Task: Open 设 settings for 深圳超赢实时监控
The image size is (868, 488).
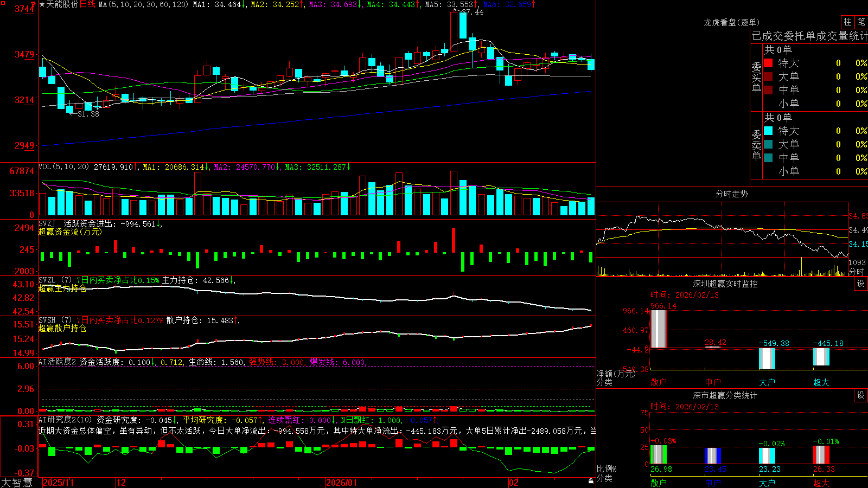Action: [x=861, y=284]
